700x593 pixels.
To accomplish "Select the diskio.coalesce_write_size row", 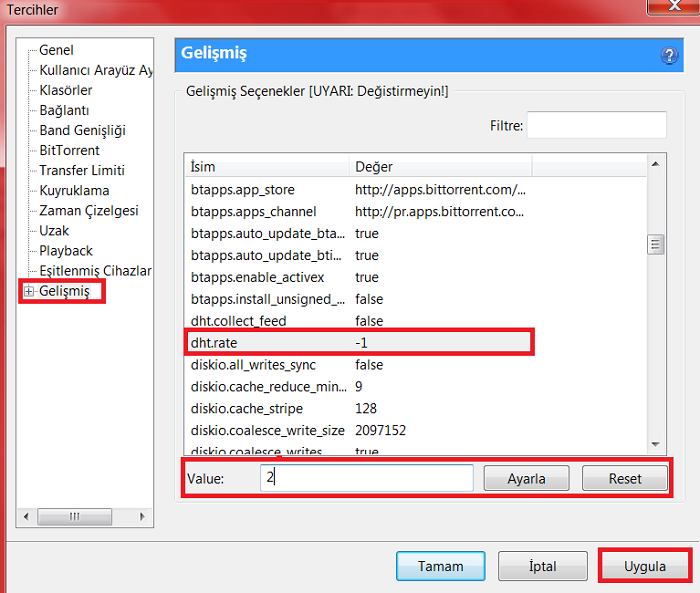I will click(x=415, y=430).
